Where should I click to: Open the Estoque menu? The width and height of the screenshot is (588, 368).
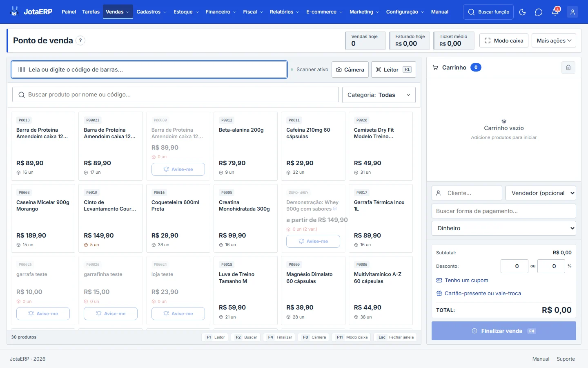tap(186, 12)
